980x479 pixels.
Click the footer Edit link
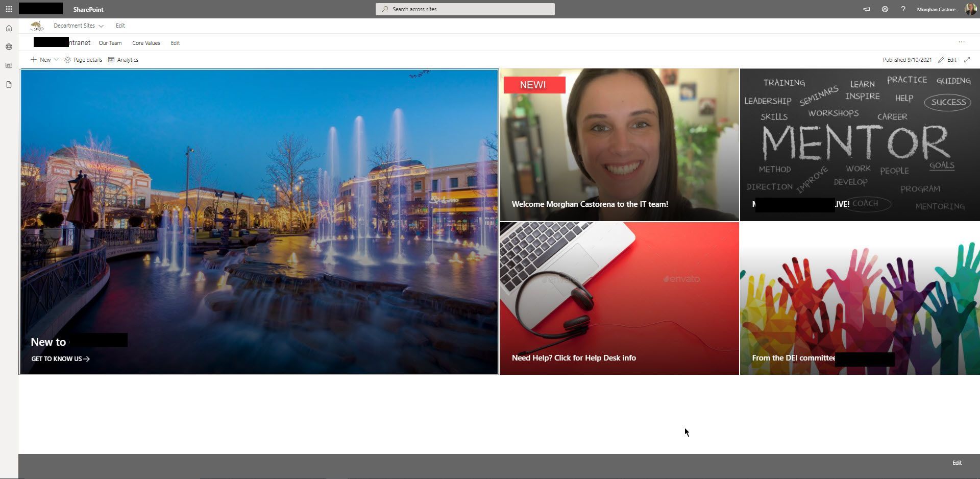(x=957, y=463)
